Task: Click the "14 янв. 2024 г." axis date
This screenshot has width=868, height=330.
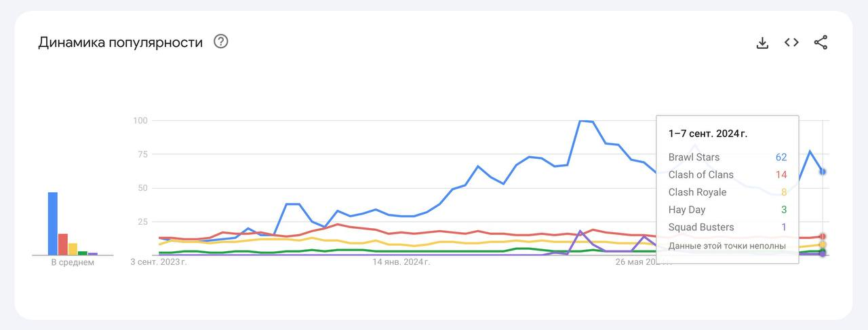Action: click(401, 262)
